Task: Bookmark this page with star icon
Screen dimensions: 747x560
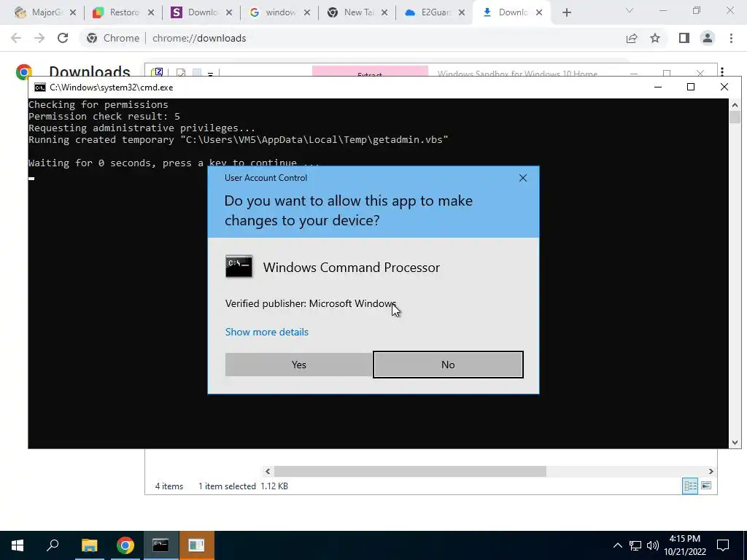Action: click(x=655, y=38)
